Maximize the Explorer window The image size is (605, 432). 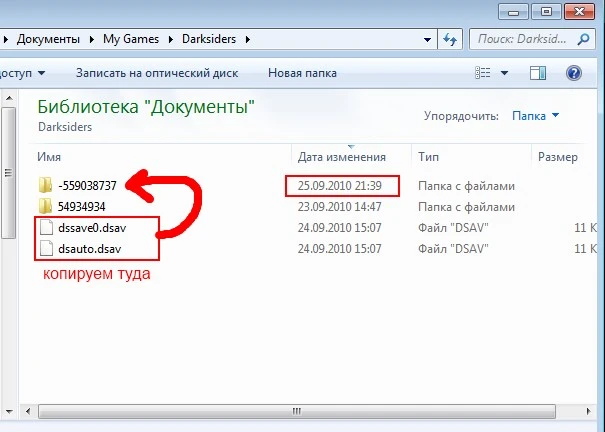546,12
